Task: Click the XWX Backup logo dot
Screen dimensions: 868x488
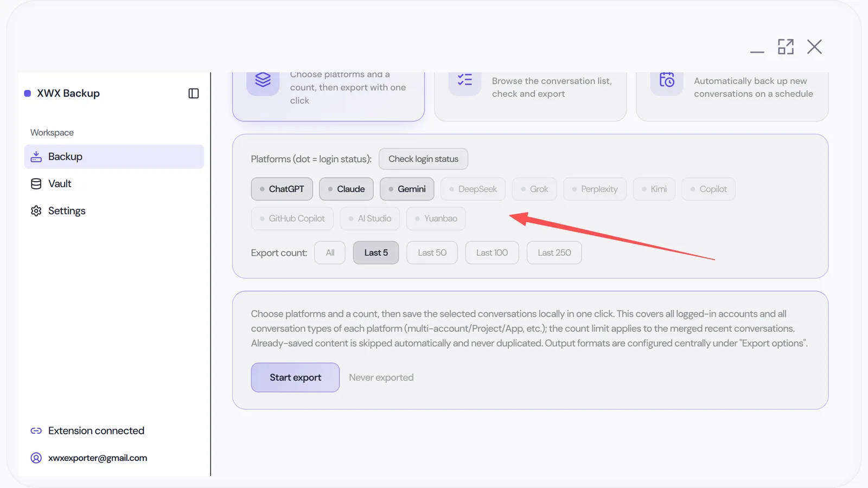Action: 28,93
